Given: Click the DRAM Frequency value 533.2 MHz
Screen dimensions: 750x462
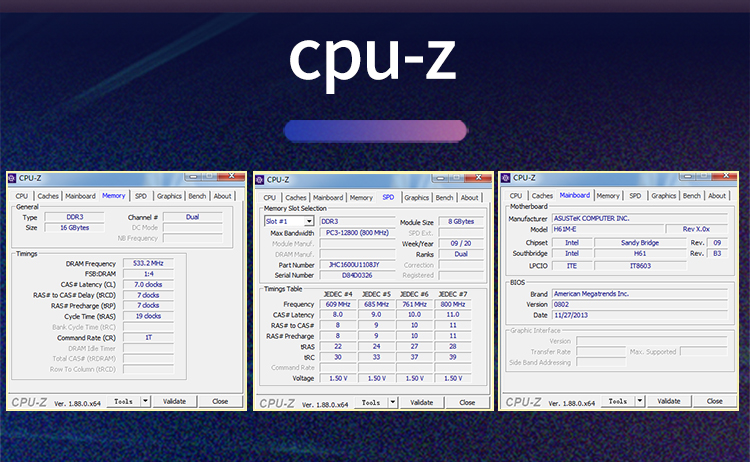Looking at the screenshot, I should click(148, 264).
